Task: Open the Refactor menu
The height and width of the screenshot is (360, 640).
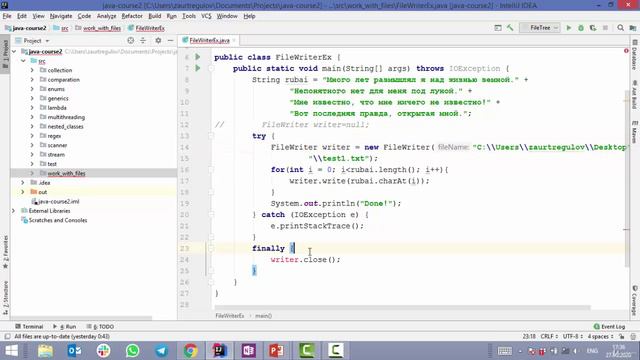Action: pos(132,16)
